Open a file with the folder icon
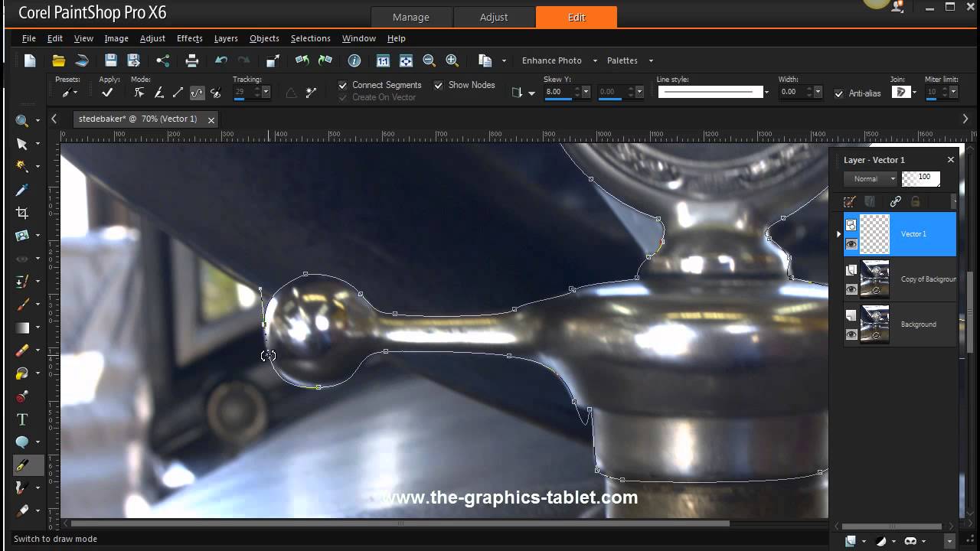The height and width of the screenshot is (551, 980). [58, 60]
